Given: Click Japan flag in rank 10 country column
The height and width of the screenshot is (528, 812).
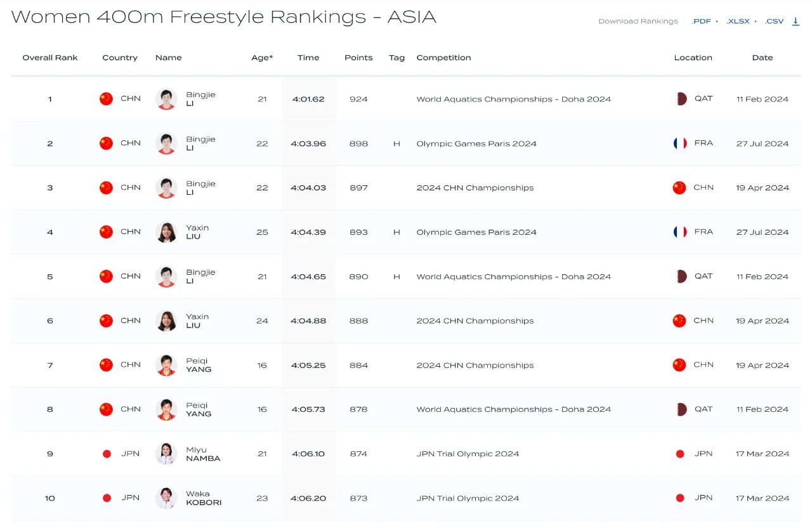Looking at the screenshot, I should (x=107, y=498).
